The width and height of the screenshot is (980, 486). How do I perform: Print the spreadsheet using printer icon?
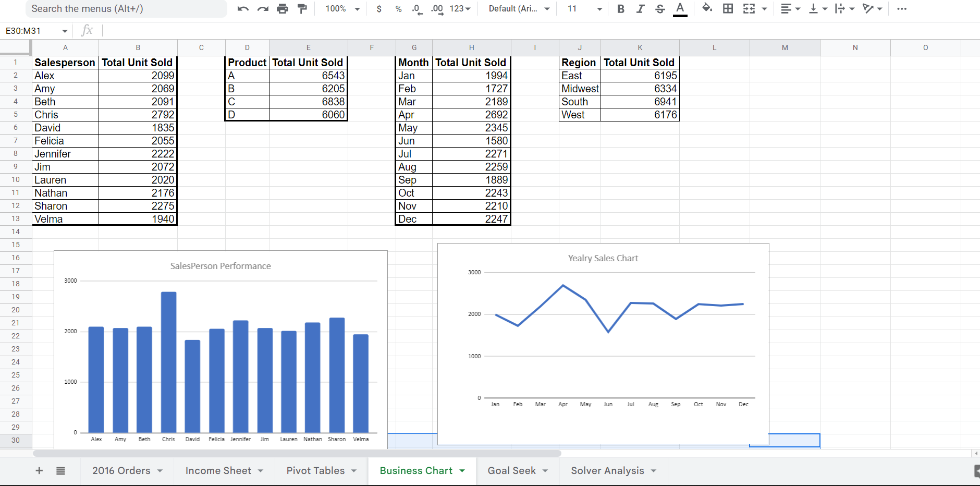(283, 9)
